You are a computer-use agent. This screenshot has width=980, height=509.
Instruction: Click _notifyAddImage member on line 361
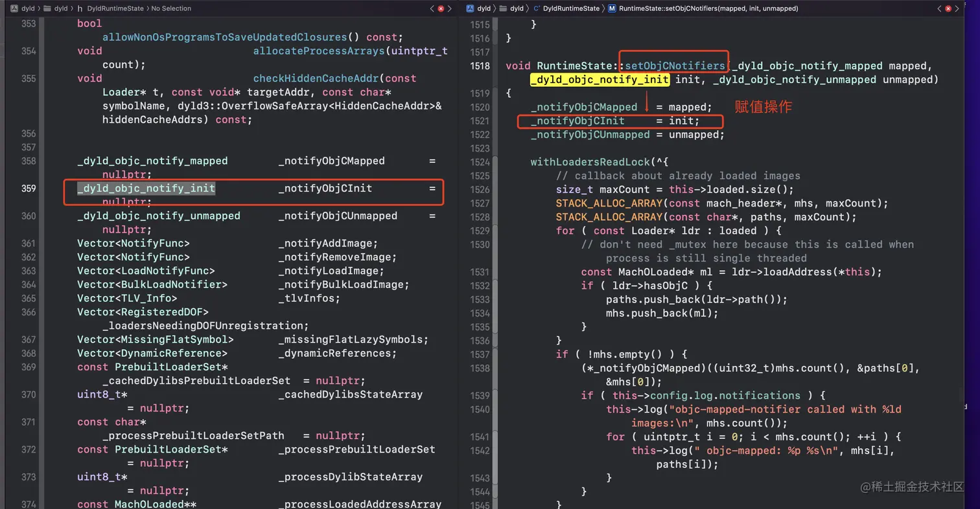tap(325, 243)
